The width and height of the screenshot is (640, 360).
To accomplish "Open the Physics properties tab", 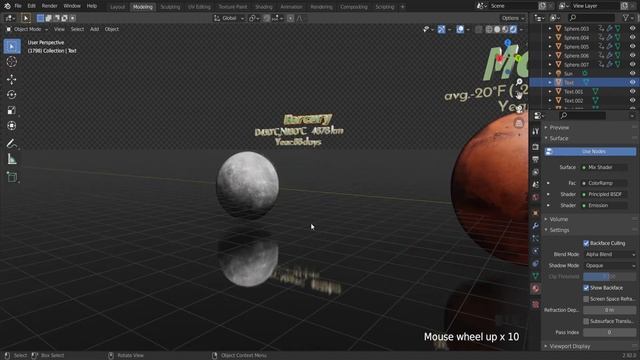I will tap(536, 251).
